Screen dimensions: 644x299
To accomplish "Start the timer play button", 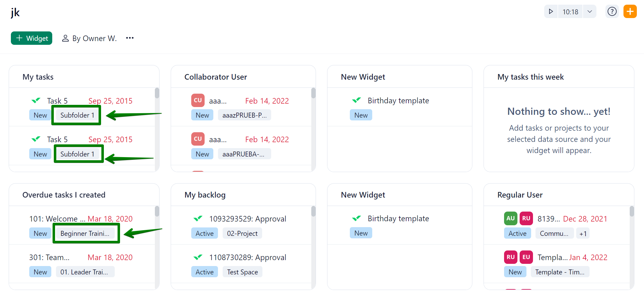I will tap(551, 12).
